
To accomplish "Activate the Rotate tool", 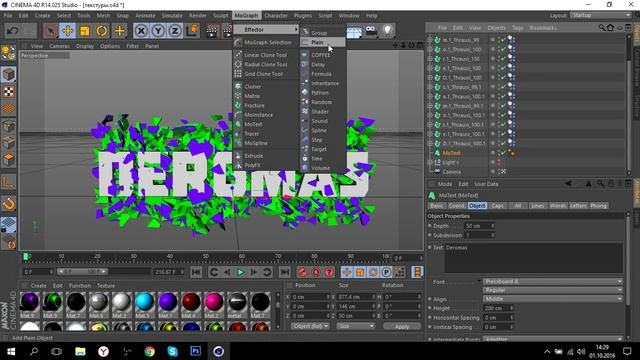I will (x=102, y=31).
